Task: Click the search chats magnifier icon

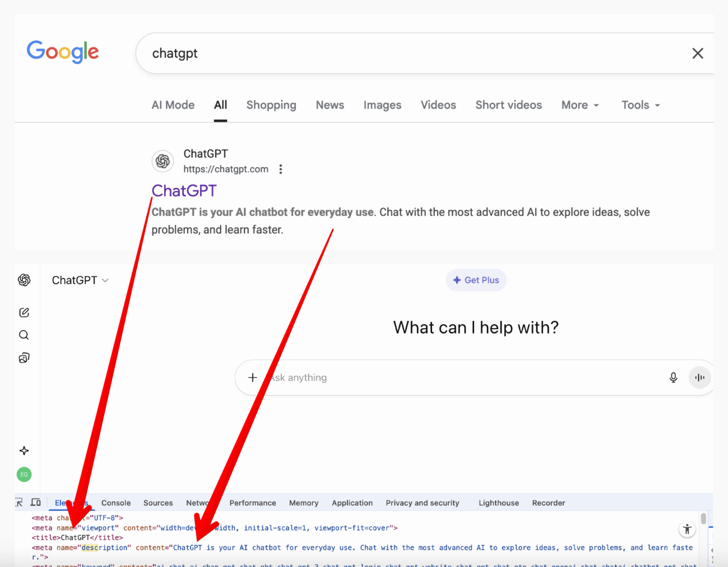Action: 24,335
